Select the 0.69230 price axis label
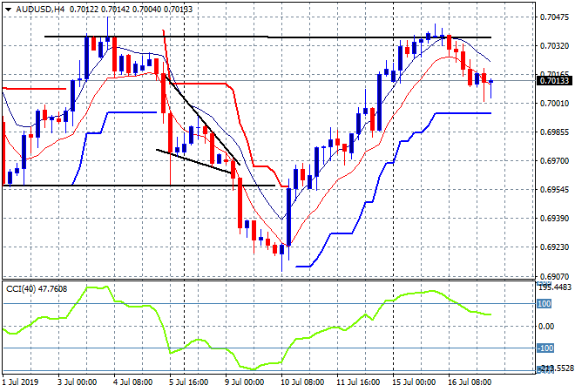575x392 pixels. coord(554,247)
